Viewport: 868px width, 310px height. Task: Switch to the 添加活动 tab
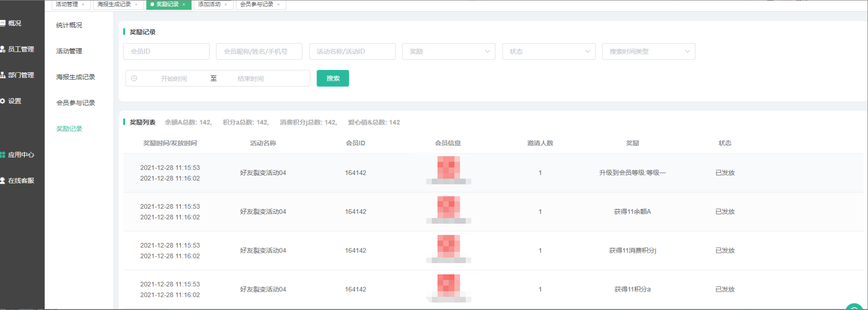(209, 4)
